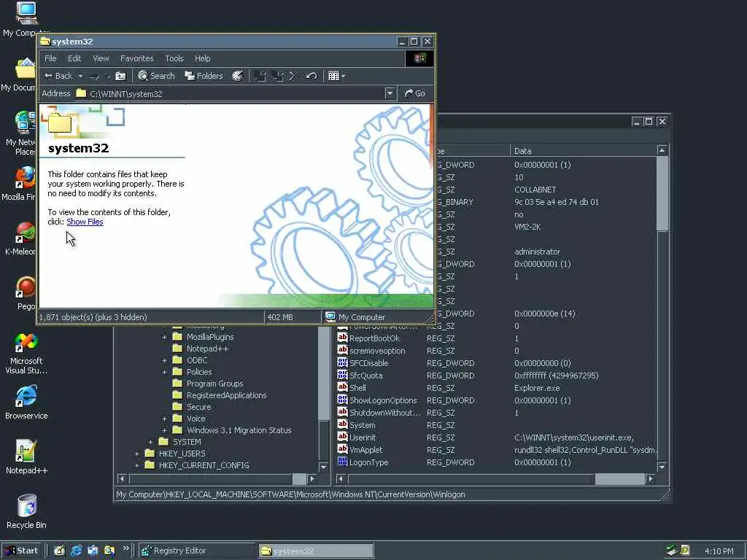The width and height of the screenshot is (747, 560).
Task: Go up one folder level
Action: tap(121, 76)
